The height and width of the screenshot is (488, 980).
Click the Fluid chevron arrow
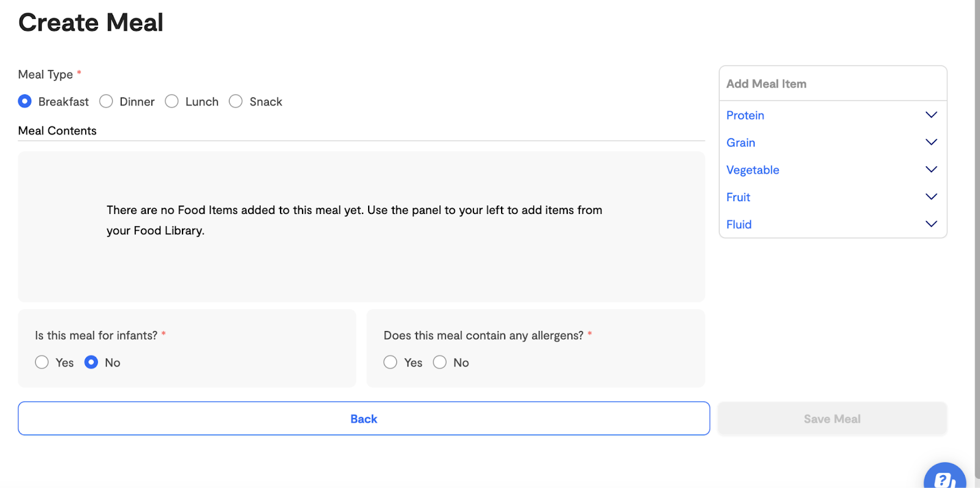pos(931,224)
